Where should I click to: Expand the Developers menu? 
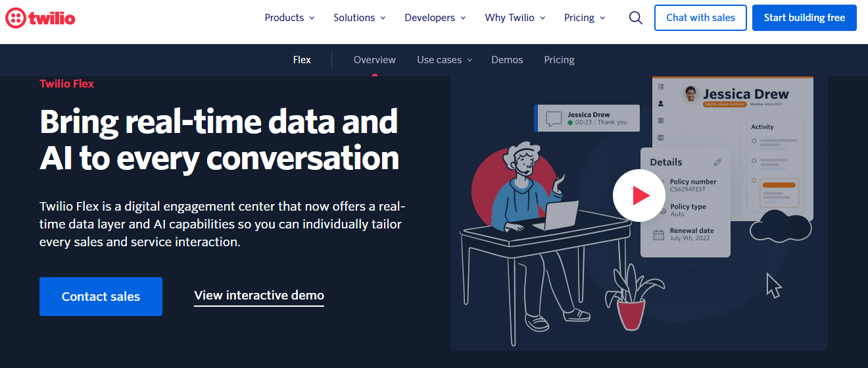(x=435, y=18)
